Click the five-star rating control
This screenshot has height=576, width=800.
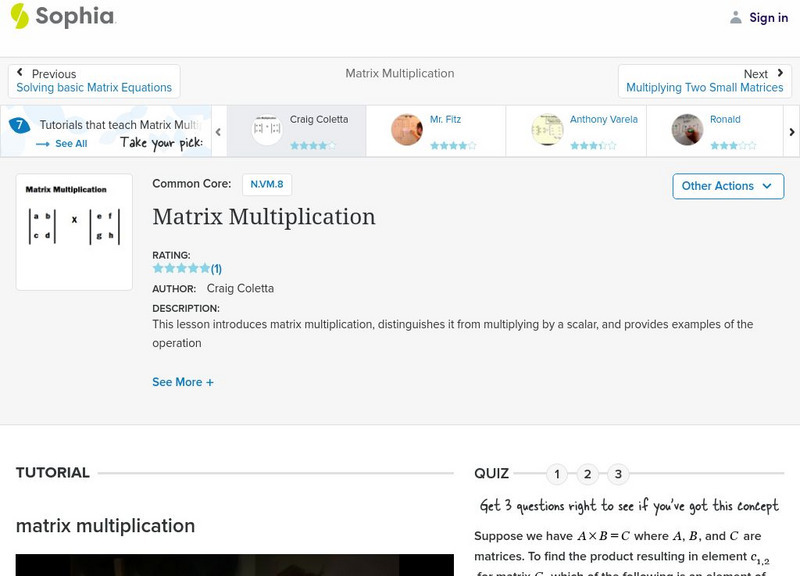click(178, 267)
